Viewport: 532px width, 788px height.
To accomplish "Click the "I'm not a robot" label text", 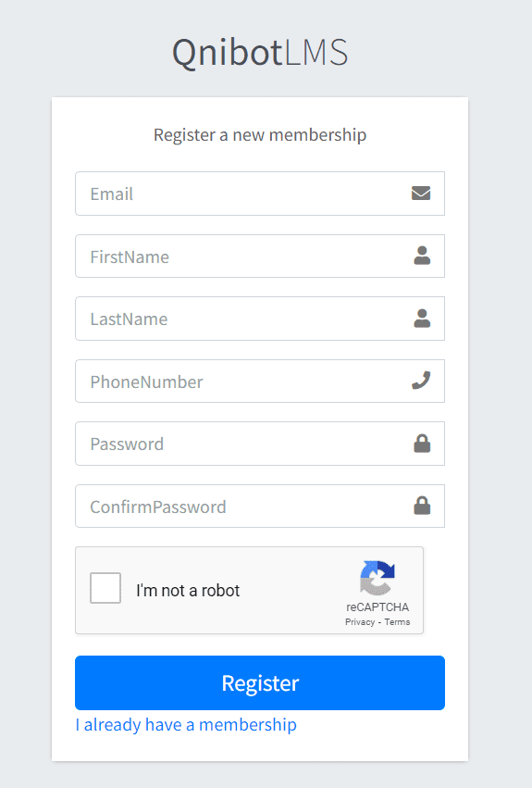I will pos(188,590).
